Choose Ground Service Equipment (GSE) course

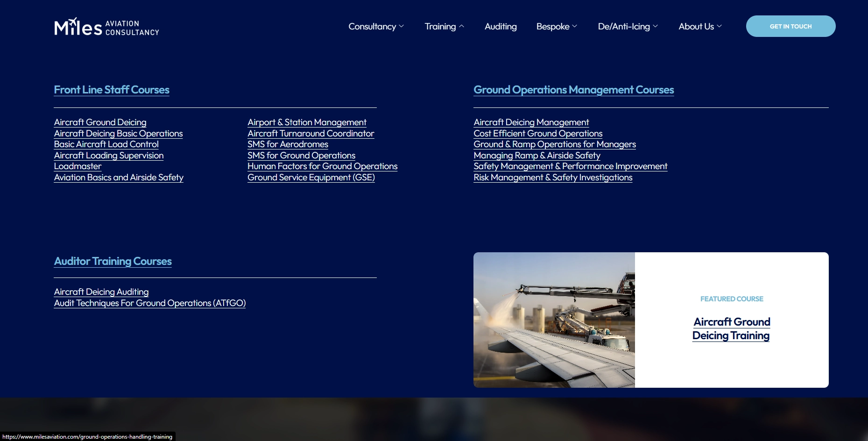(x=311, y=178)
